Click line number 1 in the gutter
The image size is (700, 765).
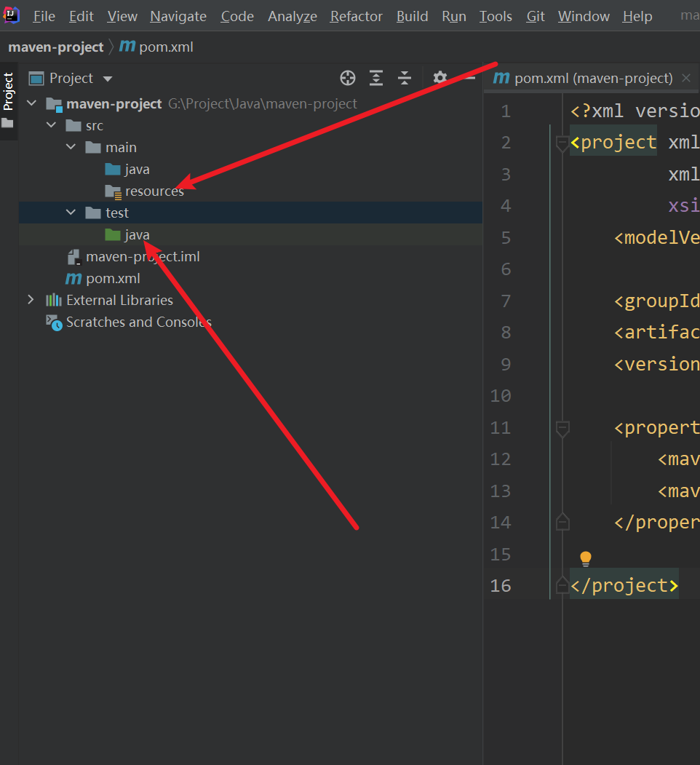pos(506,111)
